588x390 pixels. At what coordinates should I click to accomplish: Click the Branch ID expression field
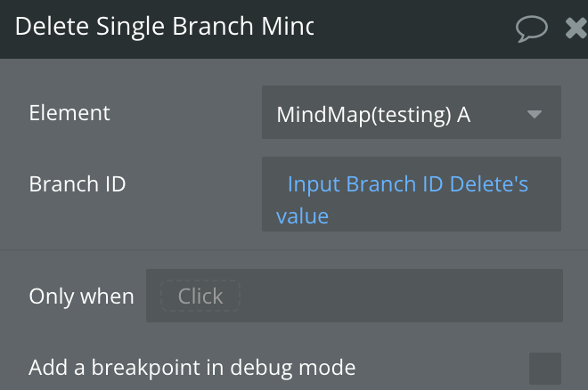[x=412, y=194]
